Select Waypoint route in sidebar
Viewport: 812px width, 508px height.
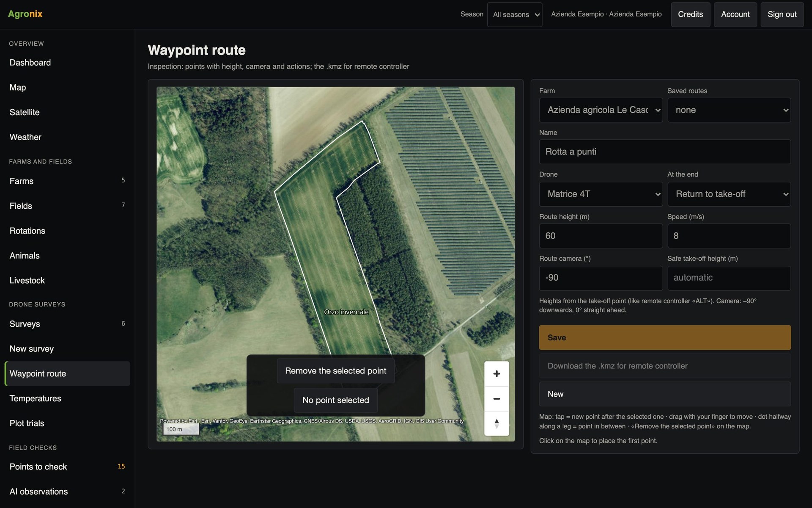tap(67, 374)
